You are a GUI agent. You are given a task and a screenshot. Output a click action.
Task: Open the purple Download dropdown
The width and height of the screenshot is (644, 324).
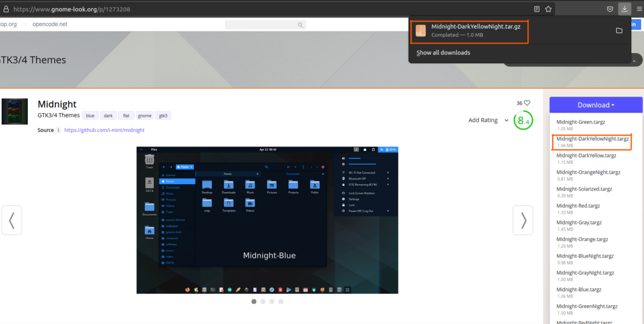(595, 105)
